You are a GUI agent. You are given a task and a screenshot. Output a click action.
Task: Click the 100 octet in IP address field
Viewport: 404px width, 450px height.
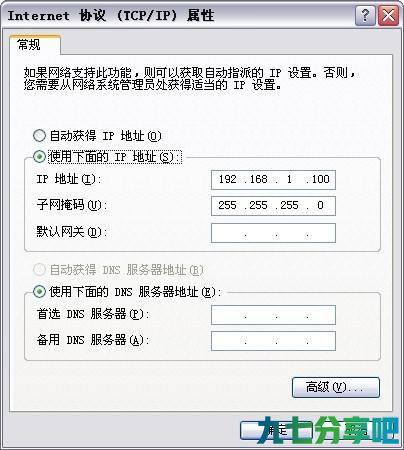point(320,179)
